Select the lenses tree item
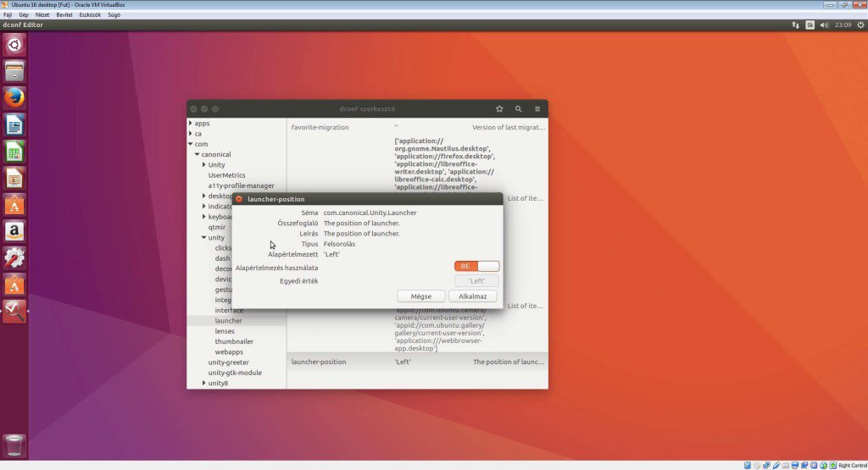Viewport: 868px width, 470px height. pos(224,331)
